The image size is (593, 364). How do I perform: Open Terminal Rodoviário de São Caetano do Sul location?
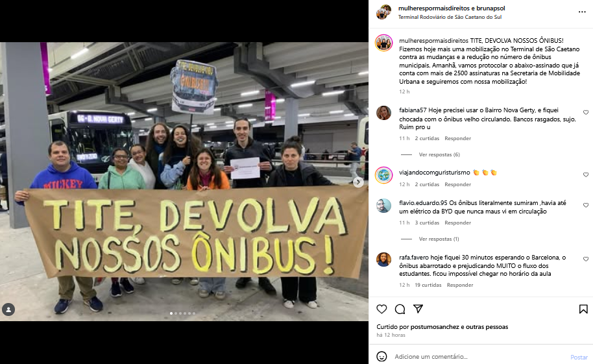pos(450,17)
